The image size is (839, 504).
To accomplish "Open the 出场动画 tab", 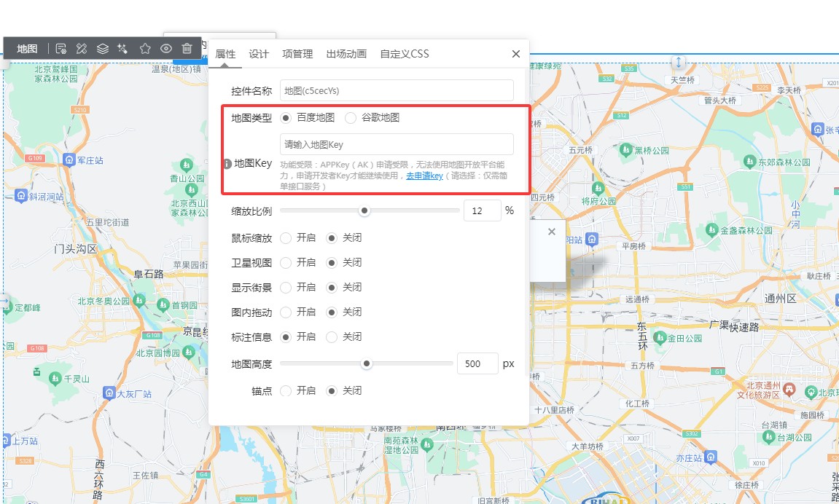I will tap(346, 54).
